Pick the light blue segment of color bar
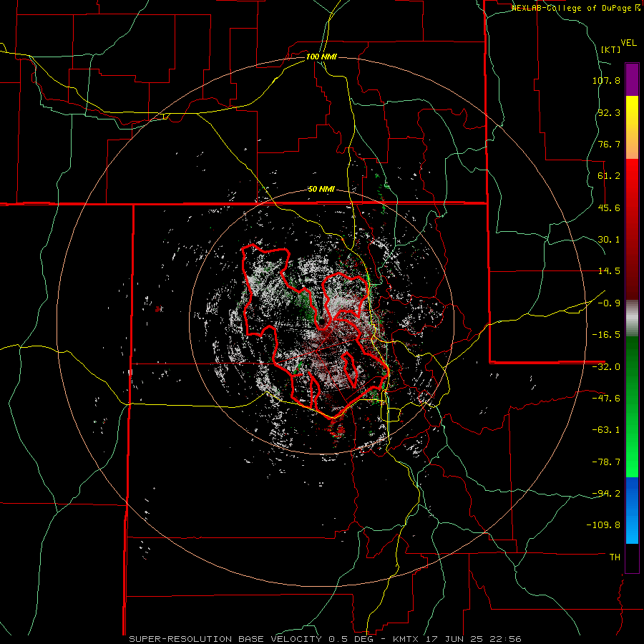 632,510
